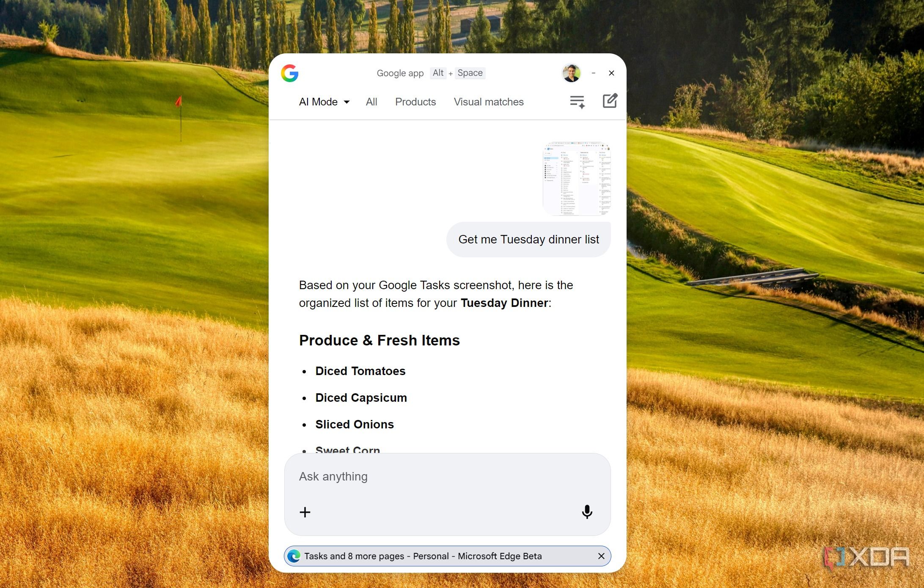Open the attached Tasks screenshot thumbnail
The width and height of the screenshot is (924, 588).
coord(577,179)
